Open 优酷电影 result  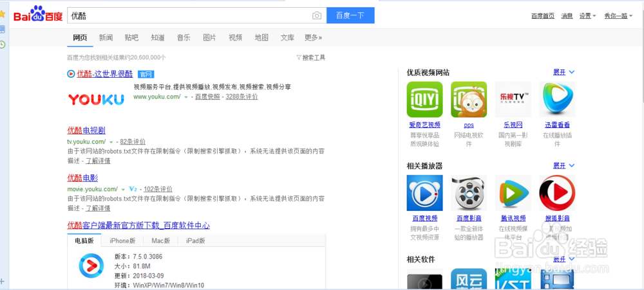(82, 178)
